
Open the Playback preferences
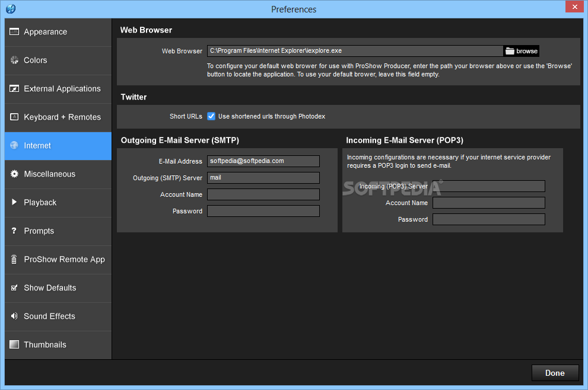tap(58, 203)
